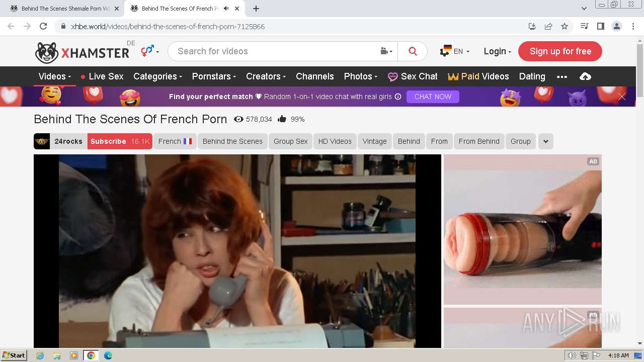Click the 24rocks channel avatar icon
This screenshot has width=644, height=362.
[42, 141]
